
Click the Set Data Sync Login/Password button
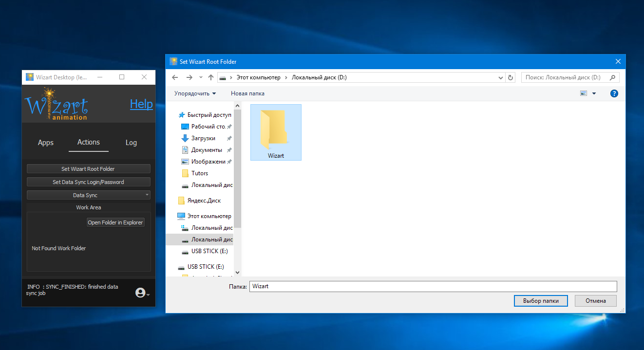[88, 182]
